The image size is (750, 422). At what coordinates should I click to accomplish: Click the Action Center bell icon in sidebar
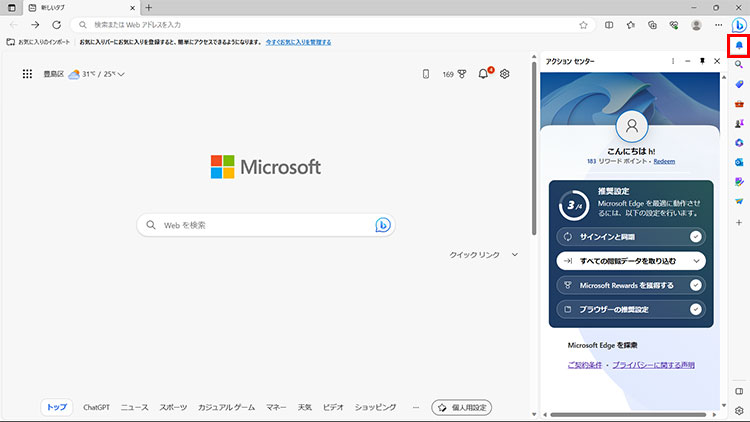739,46
